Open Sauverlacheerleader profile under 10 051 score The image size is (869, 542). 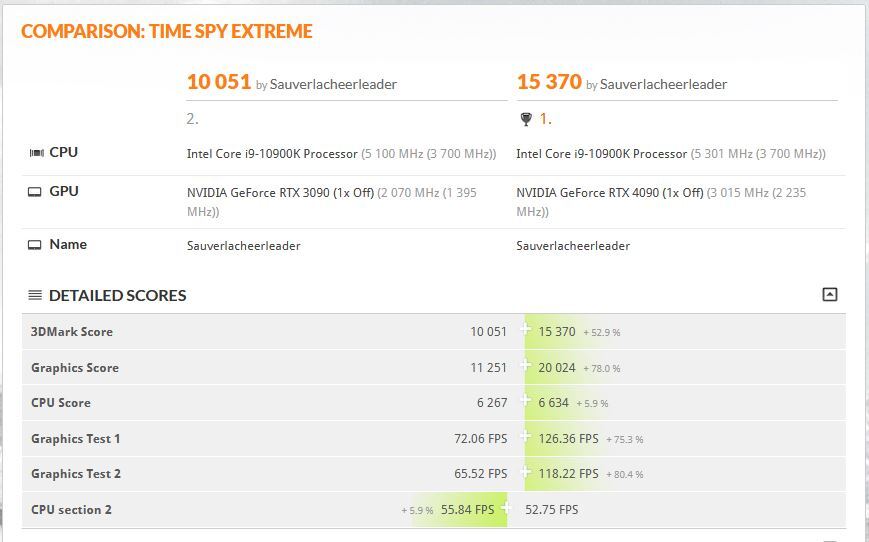click(333, 85)
